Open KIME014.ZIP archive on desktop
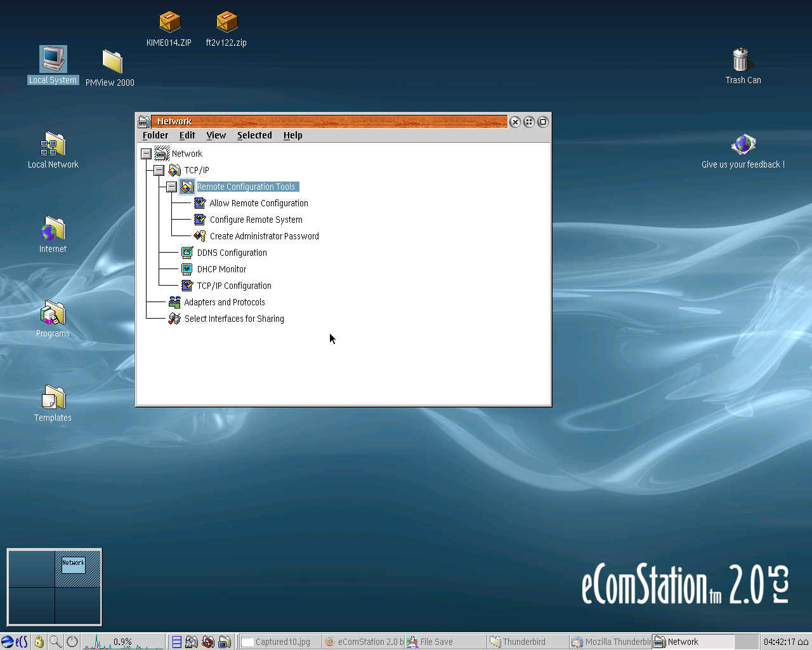Screen dimensions: 812x650 169,22
